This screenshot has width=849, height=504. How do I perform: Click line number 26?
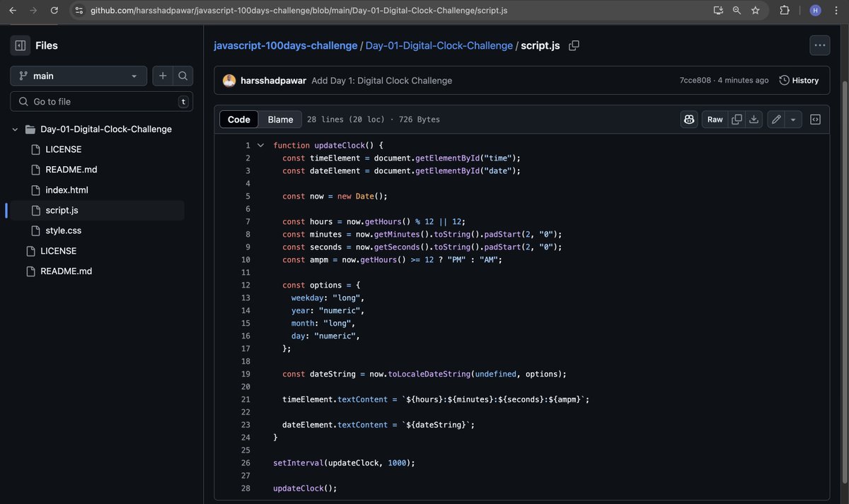coord(246,463)
